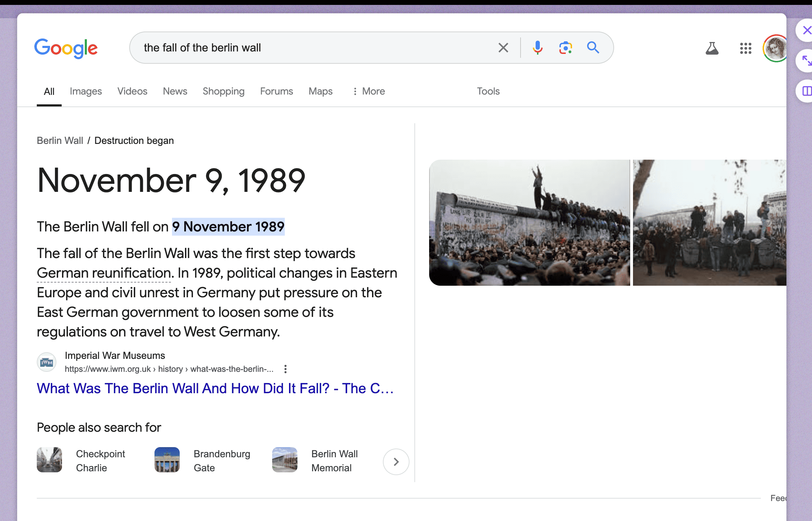Open What Was The Berlin Wall article link
The image size is (812, 521).
pyautogui.click(x=215, y=388)
